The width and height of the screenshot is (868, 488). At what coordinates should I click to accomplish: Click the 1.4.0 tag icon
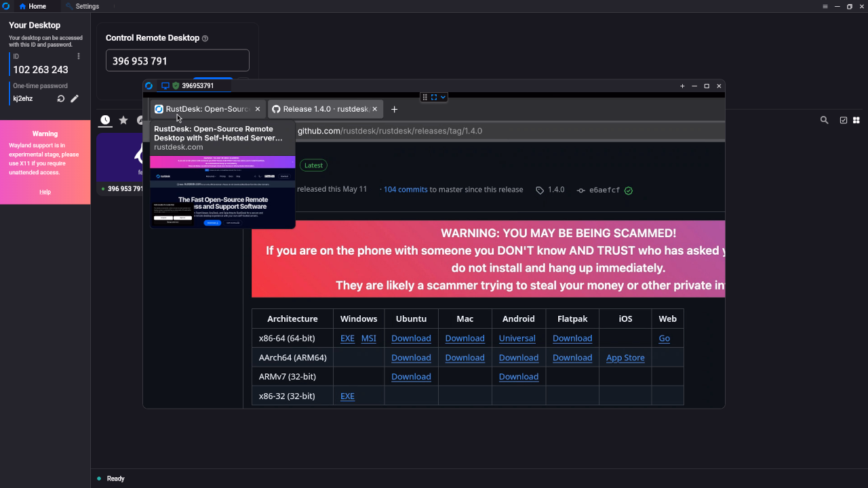(540, 190)
